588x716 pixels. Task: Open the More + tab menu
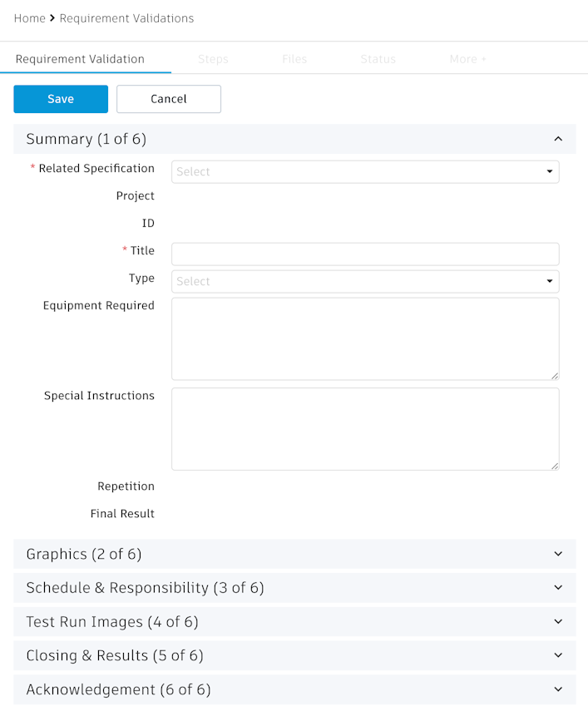coord(468,59)
